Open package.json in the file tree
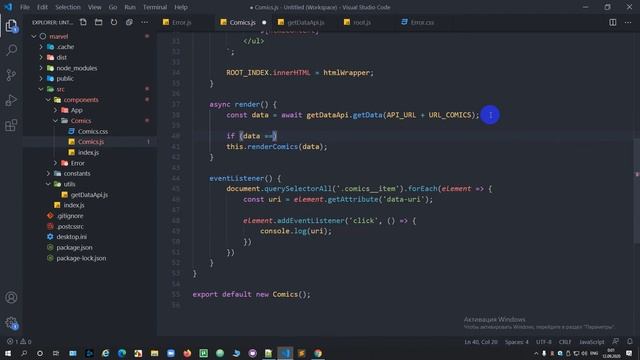This screenshot has height=360, width=640. point(74,247)
